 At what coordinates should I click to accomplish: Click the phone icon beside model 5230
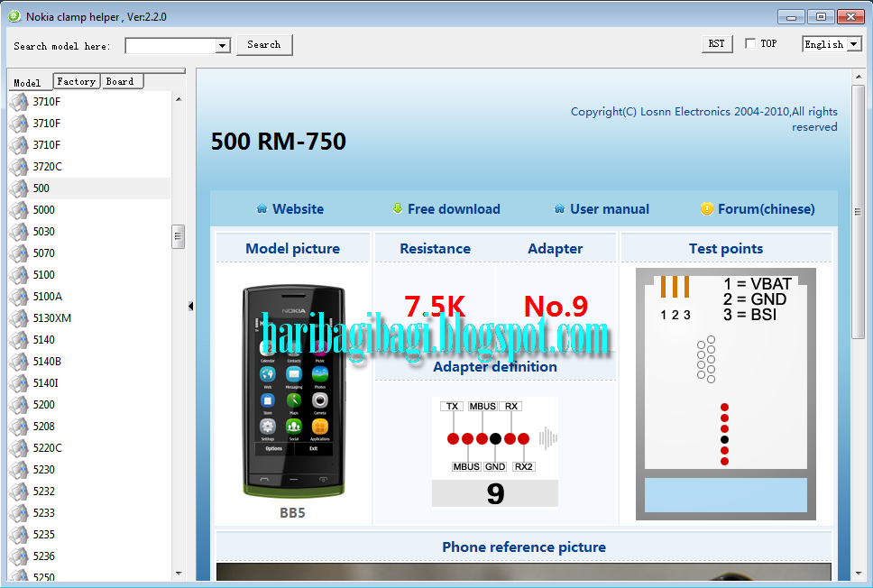click(19, 469)
